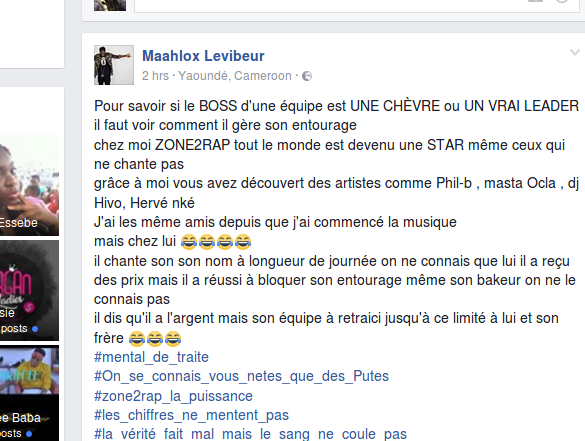Click laughing emojis after 'frère'
585x441 pixels.
(x=155, y=338)
